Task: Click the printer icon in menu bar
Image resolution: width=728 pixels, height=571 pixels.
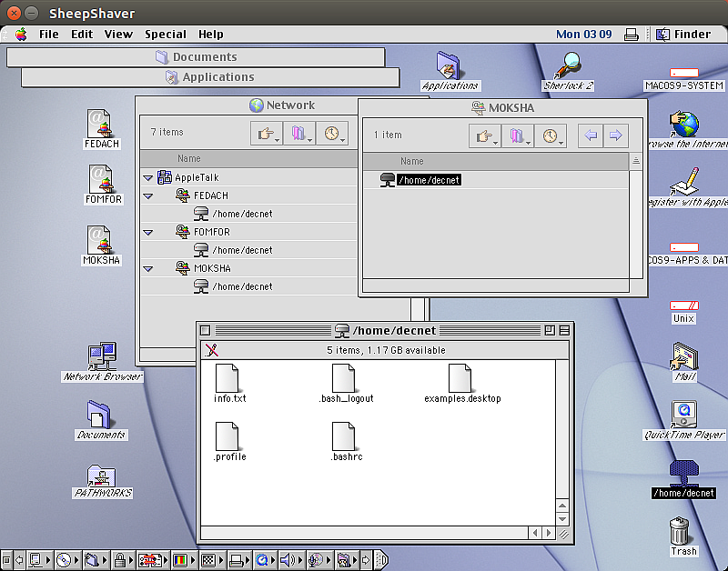Action: click(x=631, y=35)
